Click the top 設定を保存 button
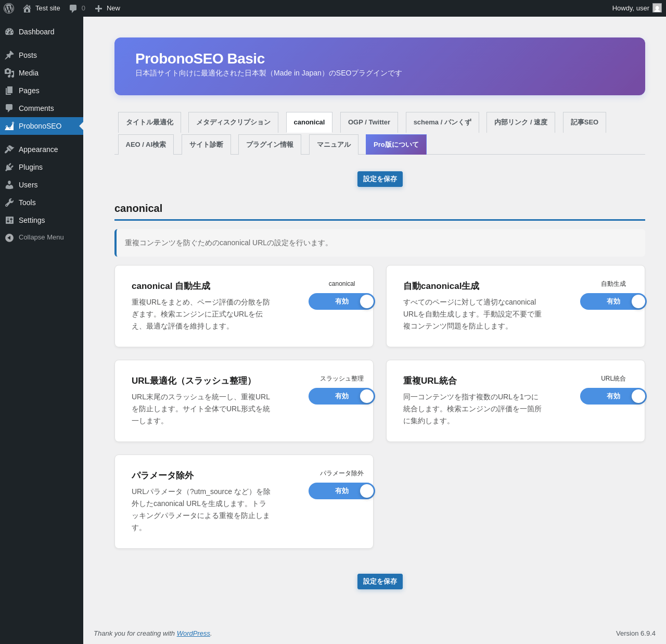Image resolution: width=666 pixels, height=644 pixels. (380, 179)
